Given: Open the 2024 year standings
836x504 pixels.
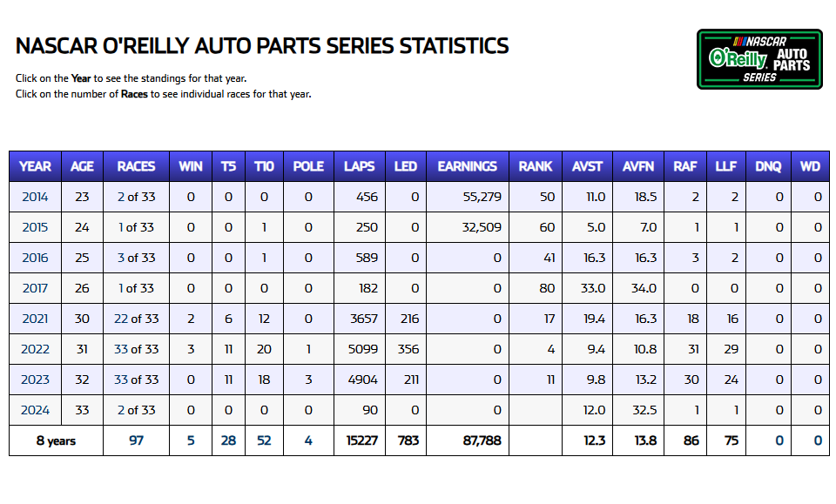Looking at the screenshot, I should point(35,410).
